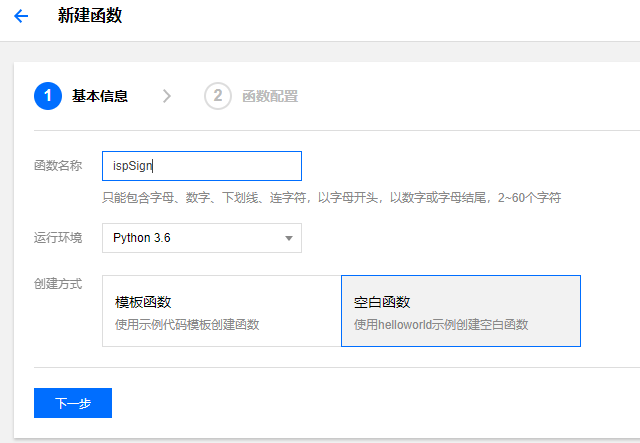Click the runtime dropdown's arrow caret

(x=288, y=238)
